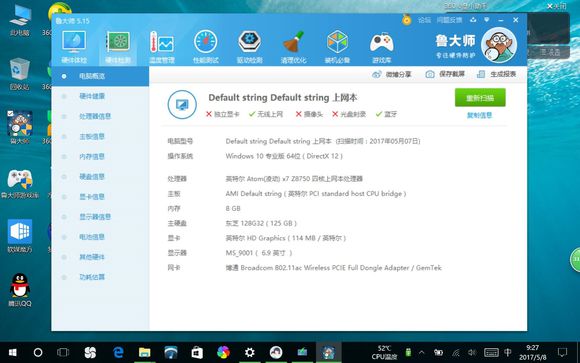580x363 pixels.
Task: Expand the system tray hidden icons arrow
Action: coord(422,353)
